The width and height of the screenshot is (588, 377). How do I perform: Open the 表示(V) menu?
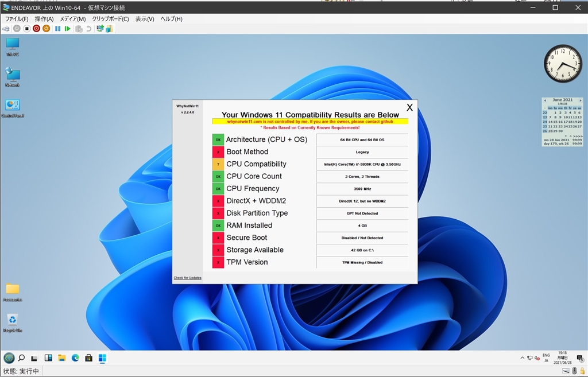pyautogui.click(x=145, y=19)
